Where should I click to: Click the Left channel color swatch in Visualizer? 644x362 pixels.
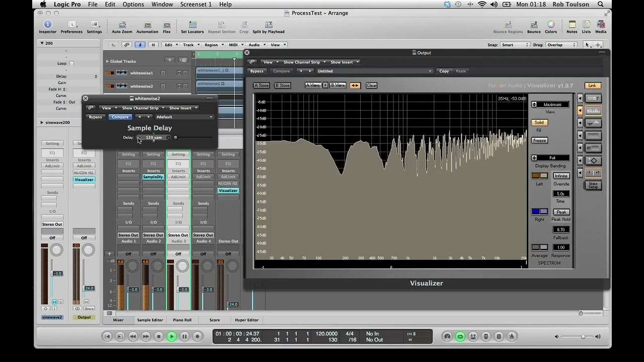pos(539,176)
